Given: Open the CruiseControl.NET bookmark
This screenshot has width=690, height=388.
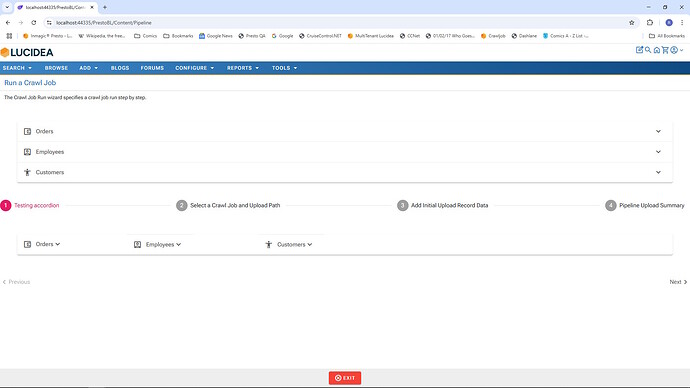Looking at the screenshot, I should (320, 36).
